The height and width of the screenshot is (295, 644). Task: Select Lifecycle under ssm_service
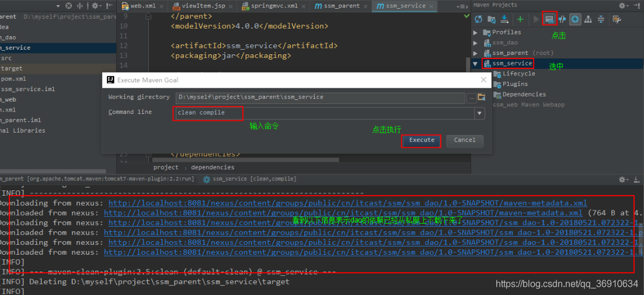point(518,74)
